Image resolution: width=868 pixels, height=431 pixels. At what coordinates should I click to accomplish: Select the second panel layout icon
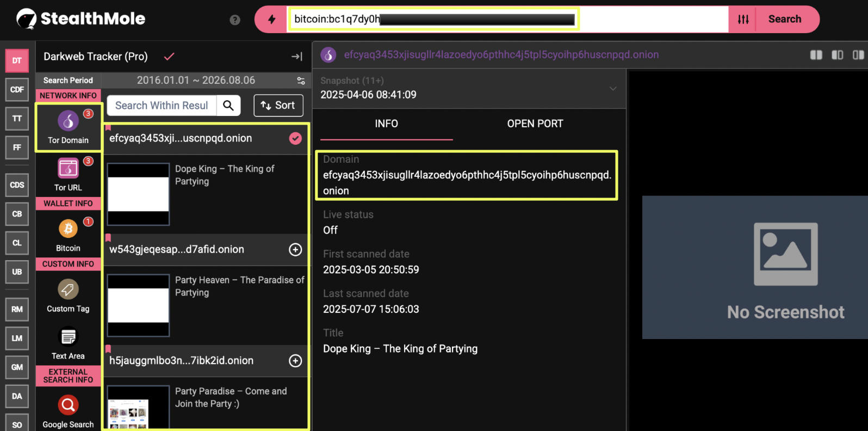click(x=838, y=54)
